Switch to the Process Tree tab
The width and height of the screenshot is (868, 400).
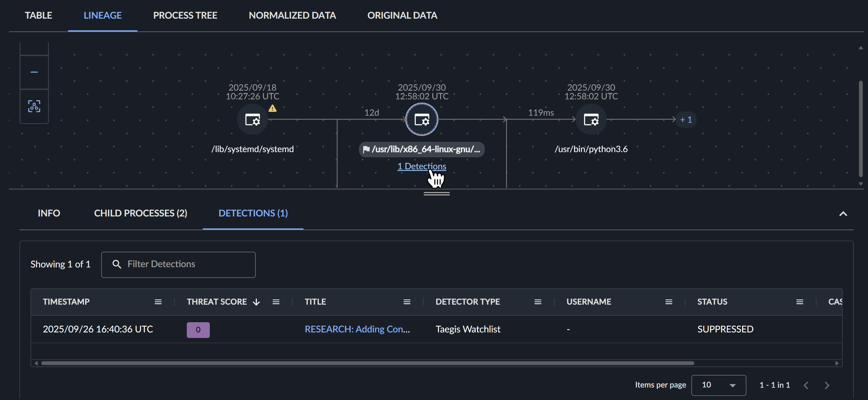pyautogui.click(x=185, y=15)
